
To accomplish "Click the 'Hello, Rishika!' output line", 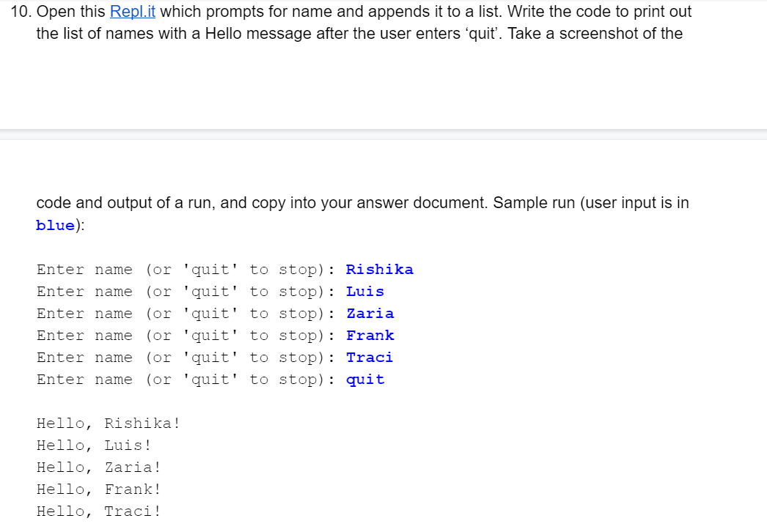I will (109, 424).
